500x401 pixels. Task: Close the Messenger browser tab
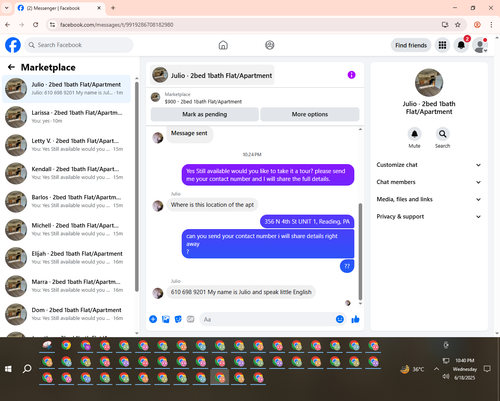click(99, 8)
